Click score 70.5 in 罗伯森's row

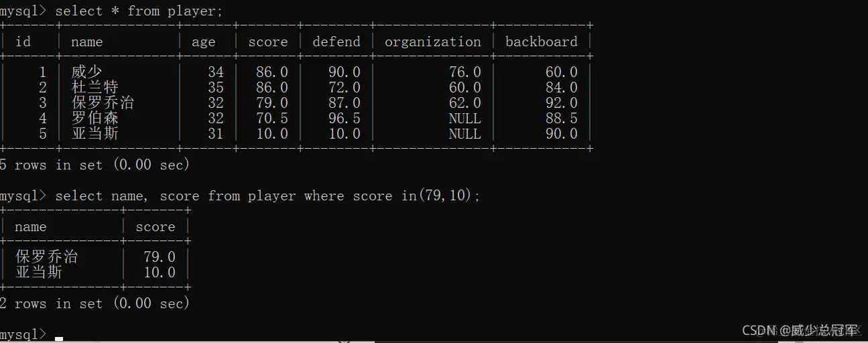point(272,118)
